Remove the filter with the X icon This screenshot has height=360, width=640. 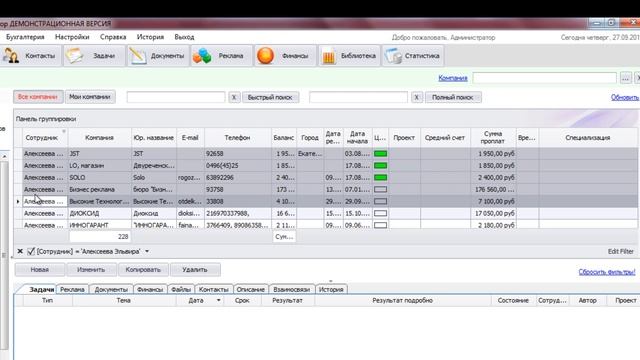click(x=20, y=251)
